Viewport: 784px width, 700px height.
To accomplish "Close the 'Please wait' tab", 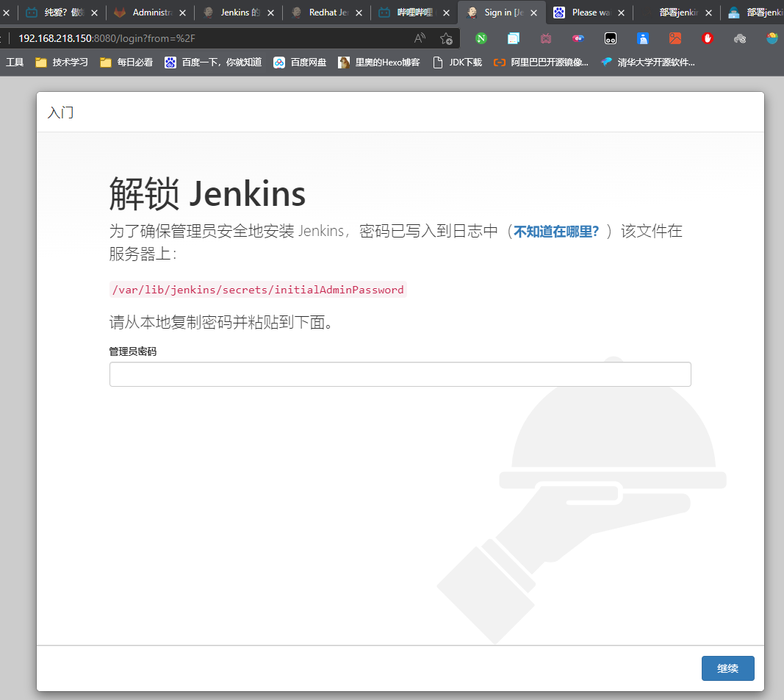I will pos(621,13).
